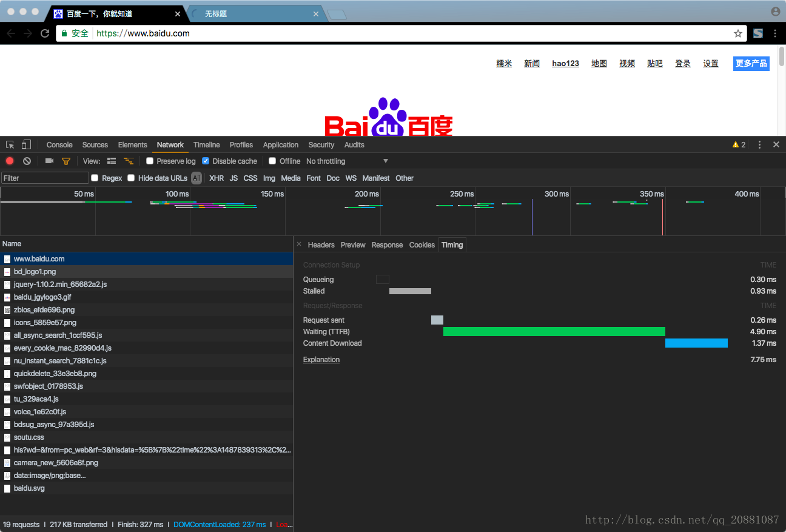Screen dimensions: 786x532
Task: Open Chrome three-dot menu
Action: (x=775, y=33)
